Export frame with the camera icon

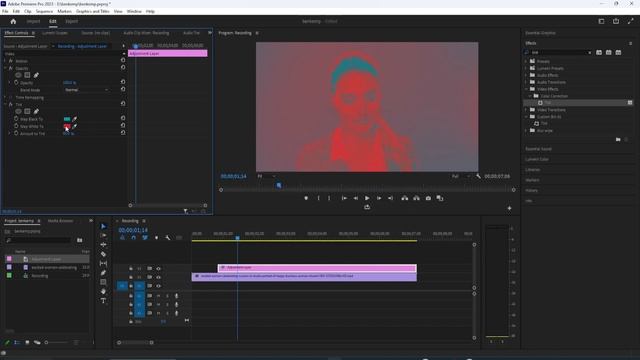428,198
